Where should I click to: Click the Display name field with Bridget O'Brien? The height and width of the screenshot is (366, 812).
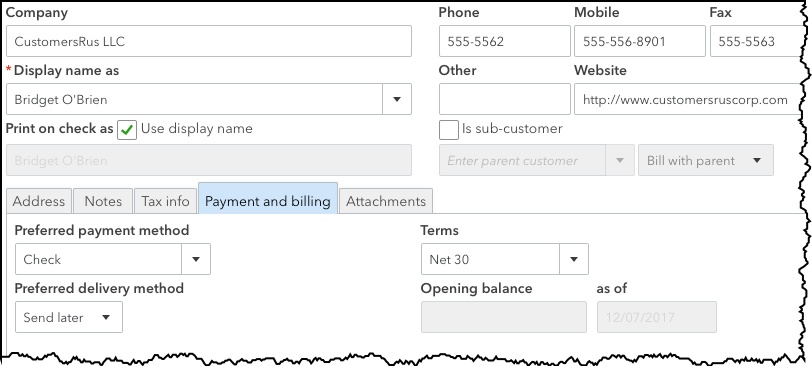coord(194,99)
